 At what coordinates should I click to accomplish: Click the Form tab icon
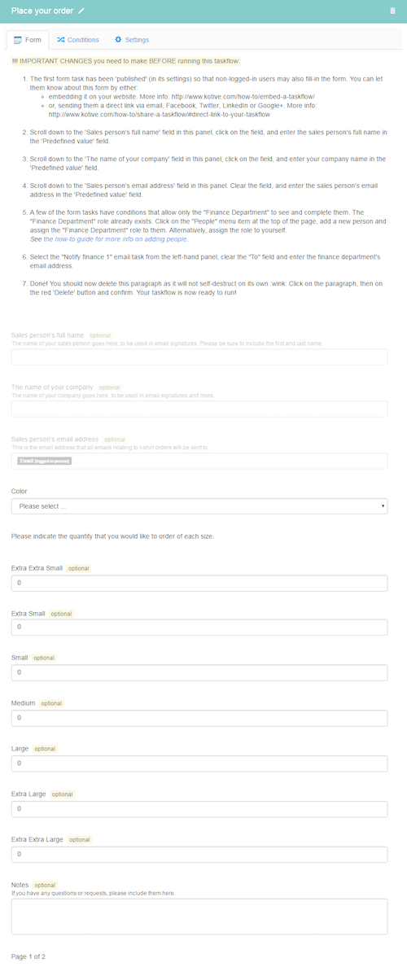(x=18, y=39)
